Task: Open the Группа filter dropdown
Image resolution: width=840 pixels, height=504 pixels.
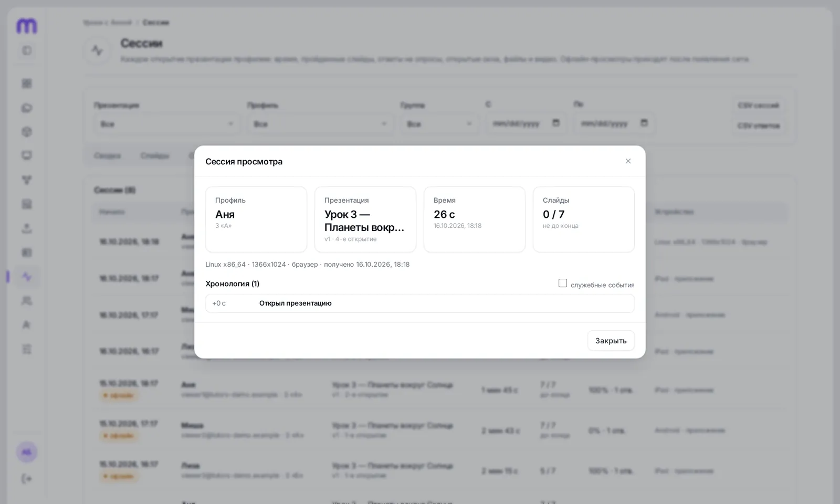Action: pyautogui.click(x=439, y=124)
